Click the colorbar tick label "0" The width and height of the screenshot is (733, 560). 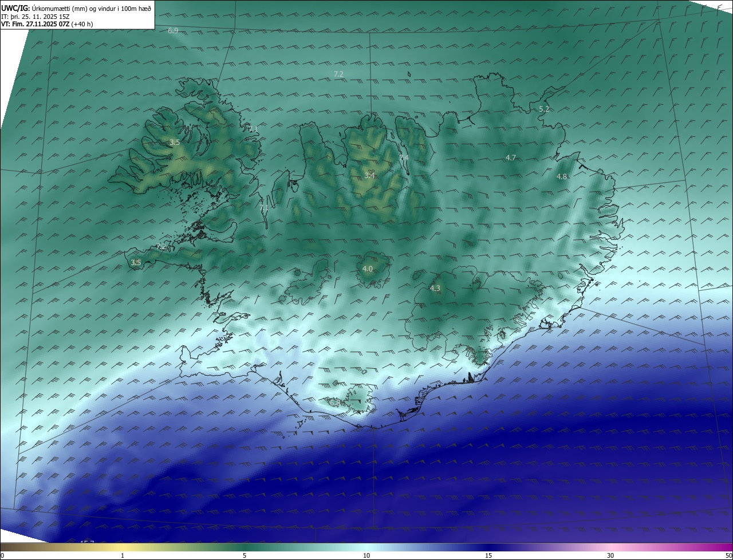coord(2,555)
